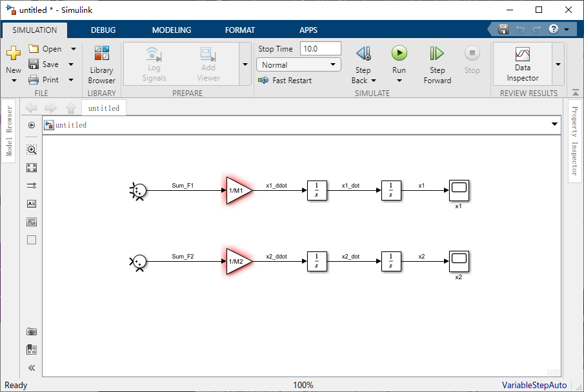The height and width of the screenshot is (392, 584).
Task: Switch to the DEBUG tab
Action: pyautogui.click(x=103, y=30)
